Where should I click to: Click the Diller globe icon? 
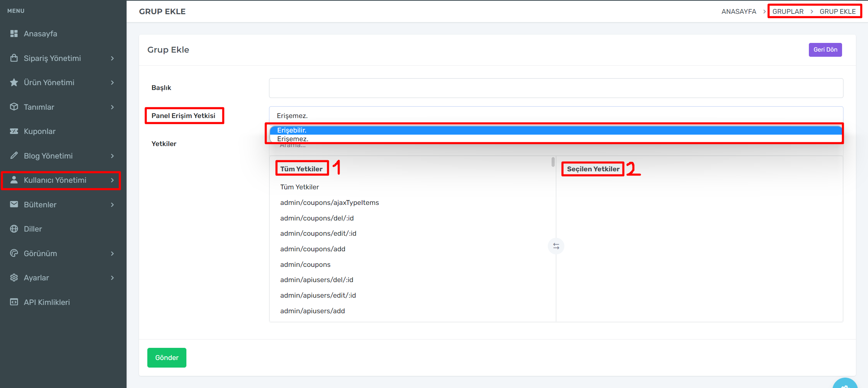[14, 229]
